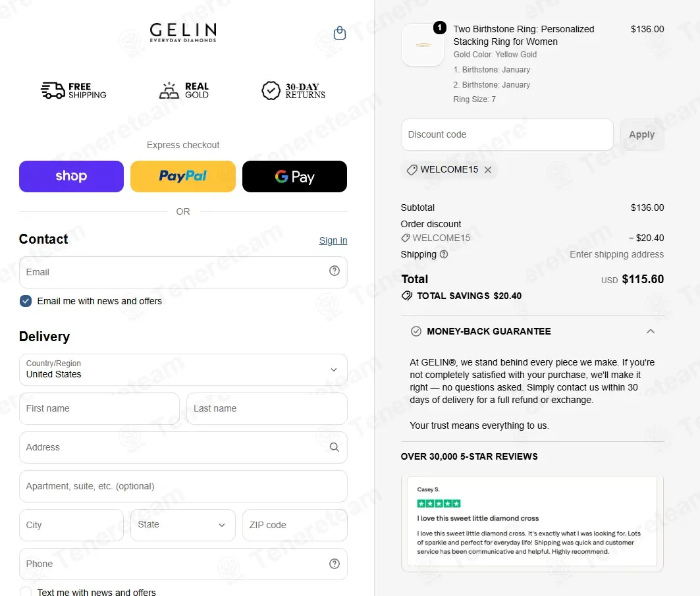Screen dimensions: 700x596
Task: Pay with Shop express checkout
Action: (x=71, y=176)
